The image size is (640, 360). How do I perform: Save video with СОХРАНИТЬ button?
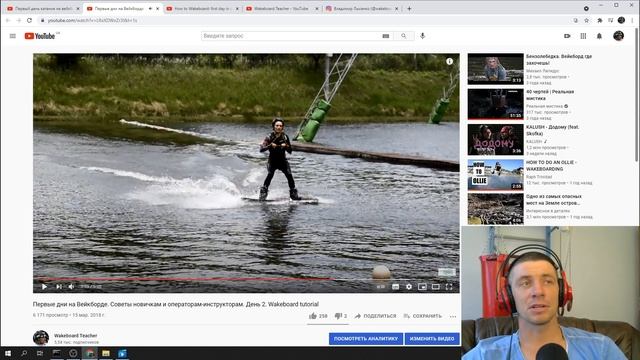click(x=422, y=316)
